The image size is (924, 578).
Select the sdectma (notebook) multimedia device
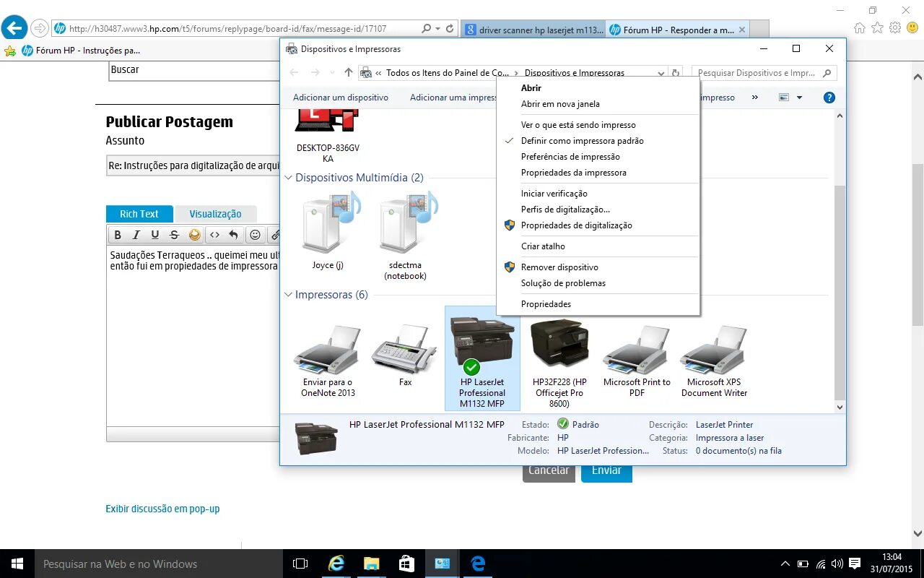coord(405,236)
